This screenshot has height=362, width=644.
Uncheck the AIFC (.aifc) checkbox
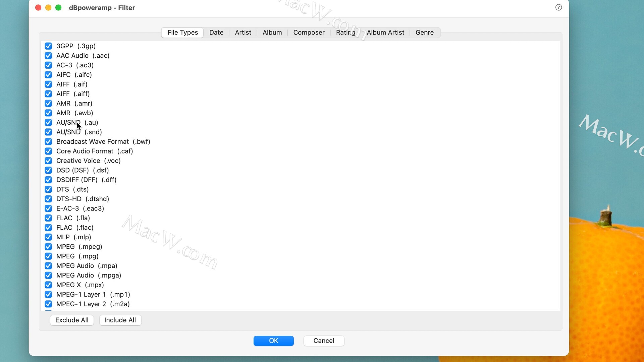[x=48, y=75]
